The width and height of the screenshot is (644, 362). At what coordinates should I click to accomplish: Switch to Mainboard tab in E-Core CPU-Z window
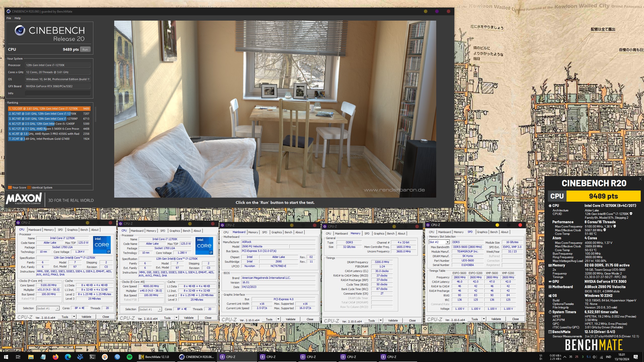[x=137, y=231]
